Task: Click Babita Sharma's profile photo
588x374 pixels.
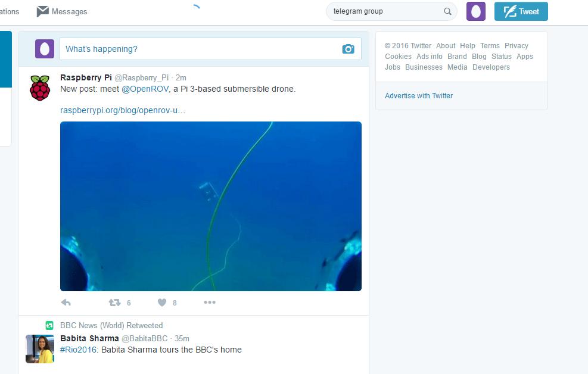Action: [40, 348]
